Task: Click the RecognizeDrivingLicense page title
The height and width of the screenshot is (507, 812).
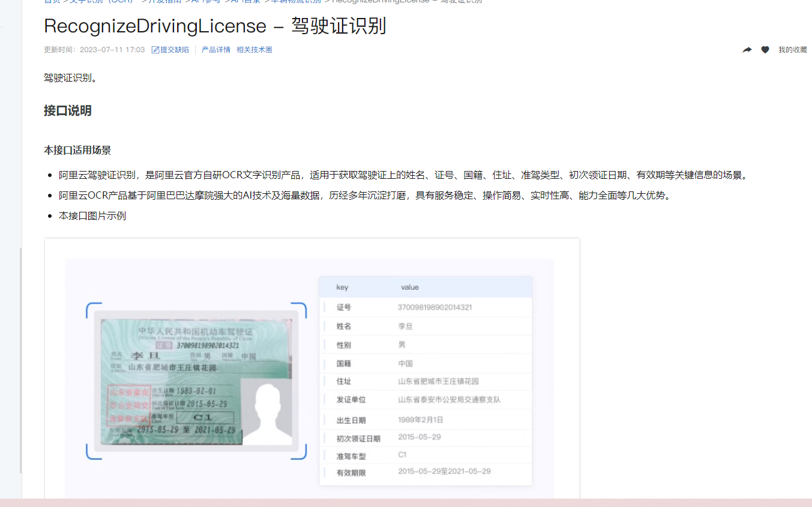Action: coord(215,26)
